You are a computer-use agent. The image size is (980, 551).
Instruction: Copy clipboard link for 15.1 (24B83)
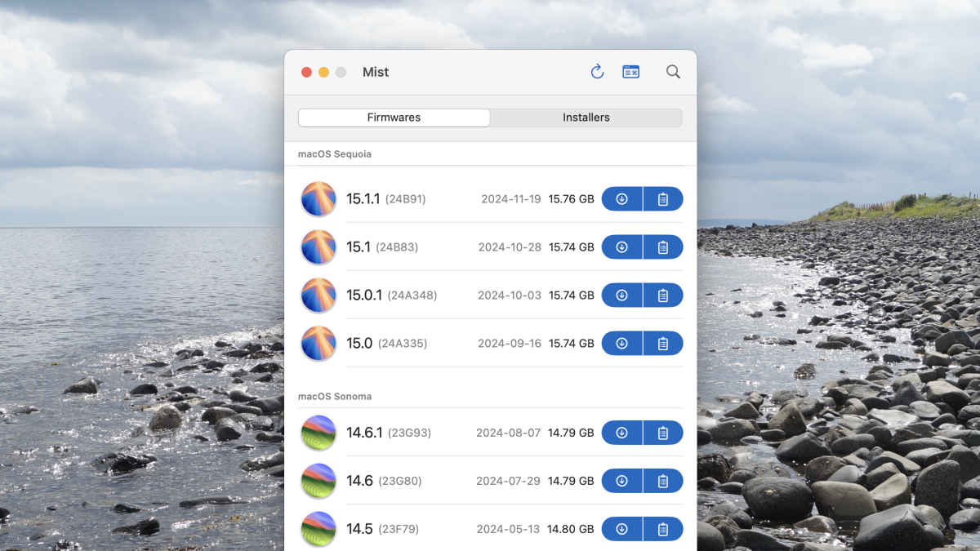point(663,247)
